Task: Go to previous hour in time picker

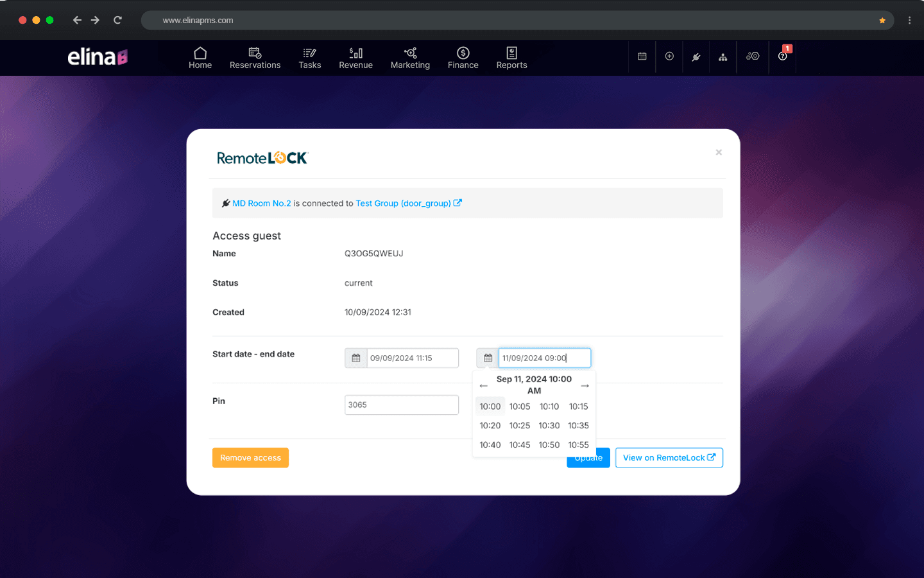Action: click(x=484, y=385)
